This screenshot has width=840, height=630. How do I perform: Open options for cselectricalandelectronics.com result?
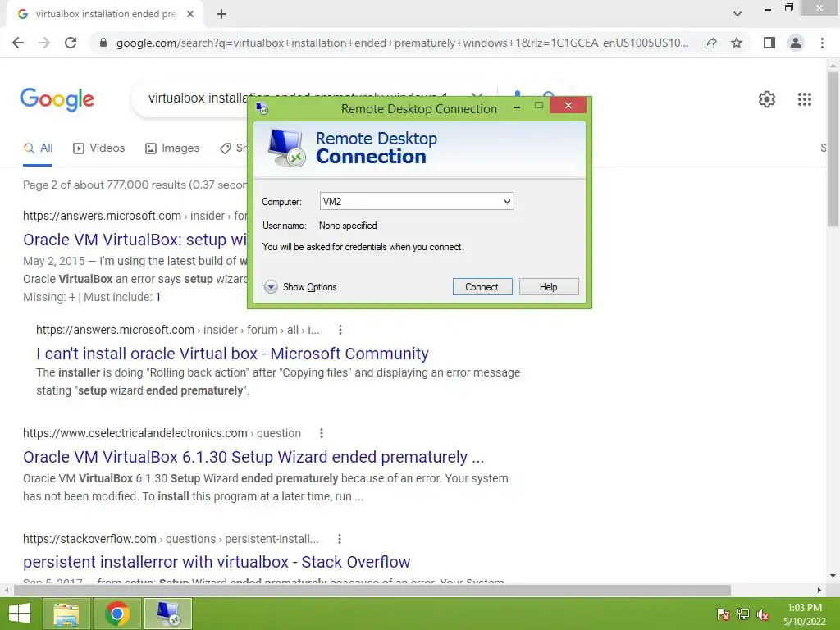pos(322,433)
